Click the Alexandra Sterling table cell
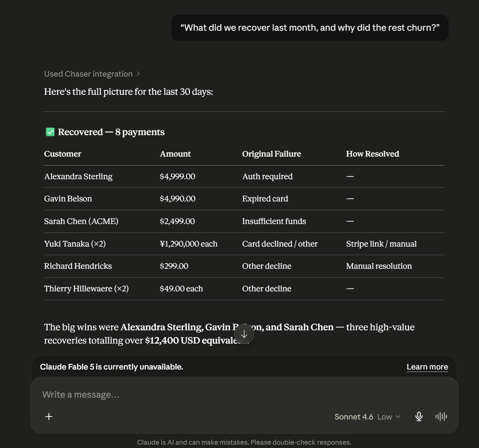This screenshot has width=479, height=448. click(x=78, y=177)
